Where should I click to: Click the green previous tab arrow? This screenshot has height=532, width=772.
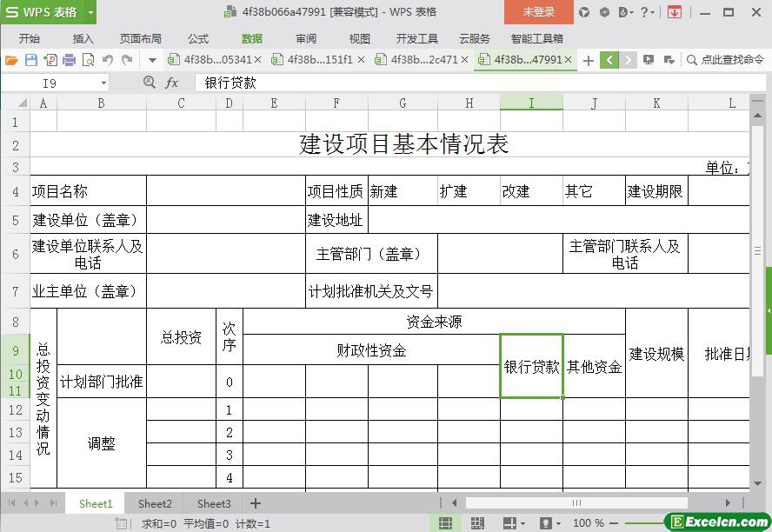[x=609, y=60]
